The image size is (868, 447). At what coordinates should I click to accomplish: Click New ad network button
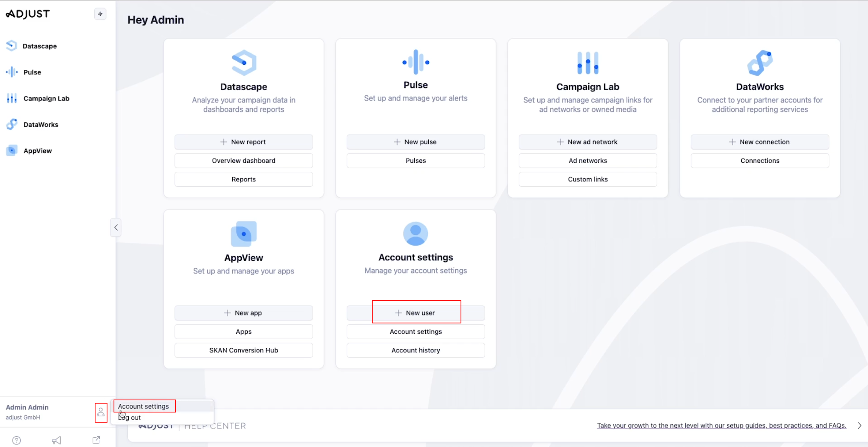(587, 142)
